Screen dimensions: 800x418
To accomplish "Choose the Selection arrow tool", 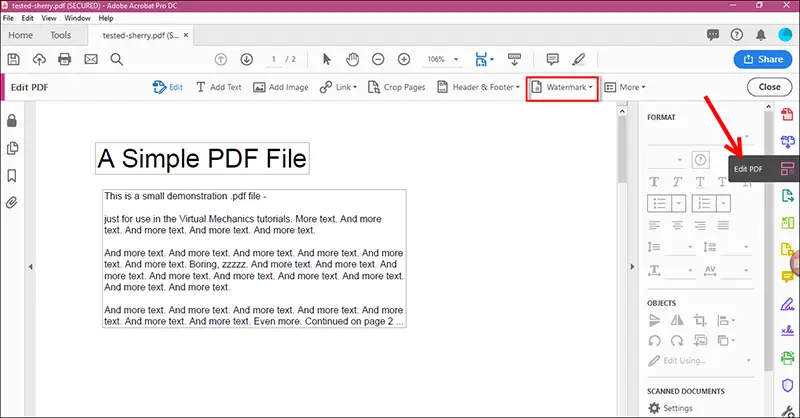I will pos(327,59).
